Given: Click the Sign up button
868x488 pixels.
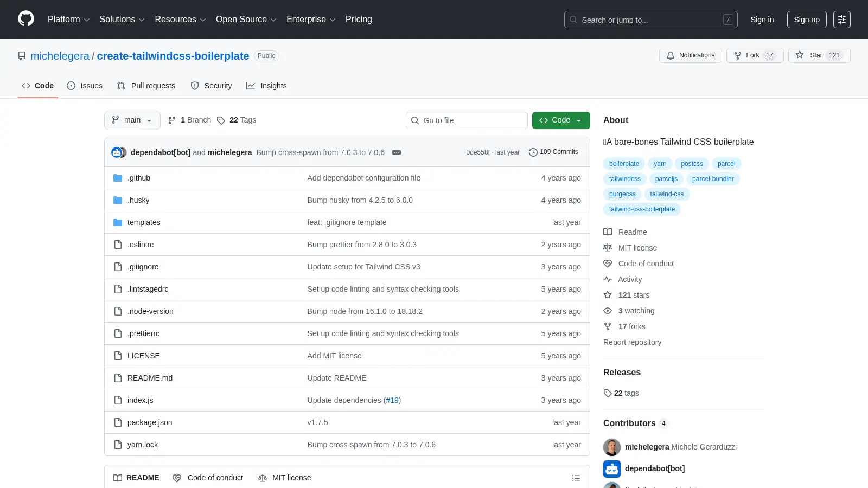Looking at the screenshot, I should pyautogui.click(x=807, y=20).
